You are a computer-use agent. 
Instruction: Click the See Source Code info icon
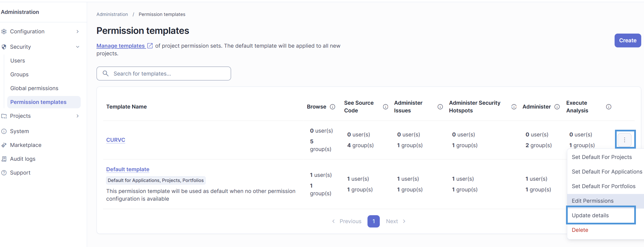[385, 107]
